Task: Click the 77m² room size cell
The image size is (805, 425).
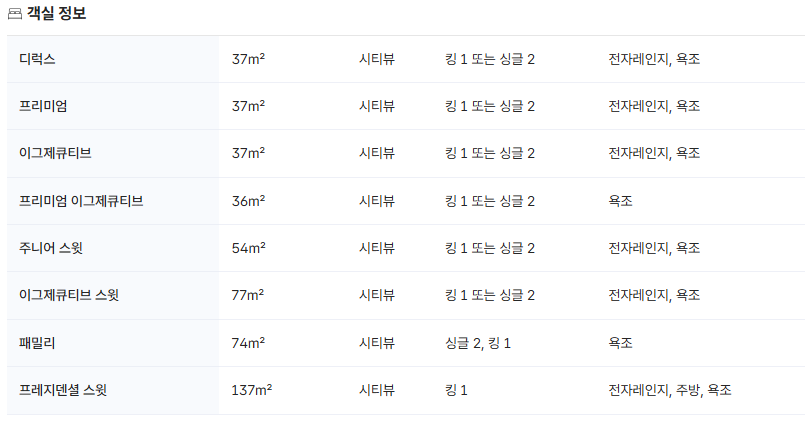Action: [248, 295]
